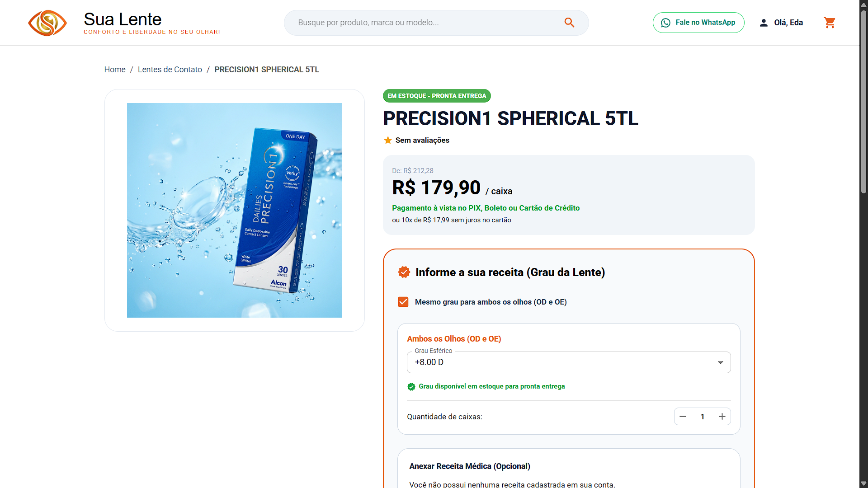This screenshot has width=868, height=488.
Task: Click the user profile icon
Action: pyautogui.click(x=764, y=23)
